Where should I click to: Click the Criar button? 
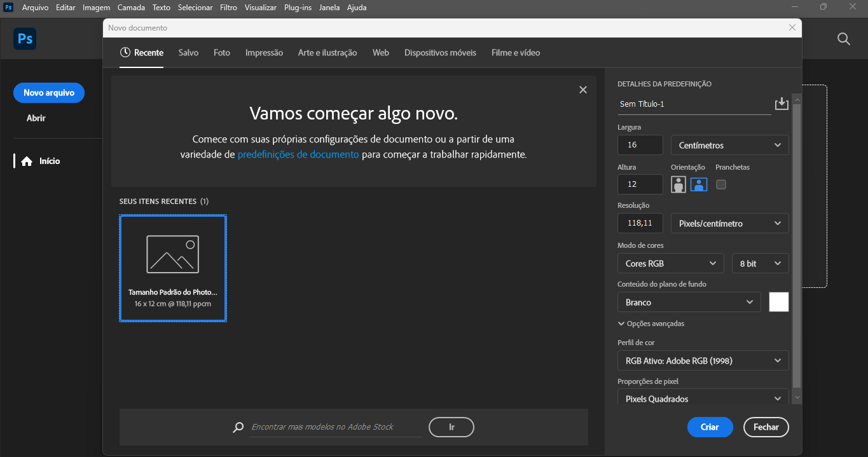coord(710,427)
